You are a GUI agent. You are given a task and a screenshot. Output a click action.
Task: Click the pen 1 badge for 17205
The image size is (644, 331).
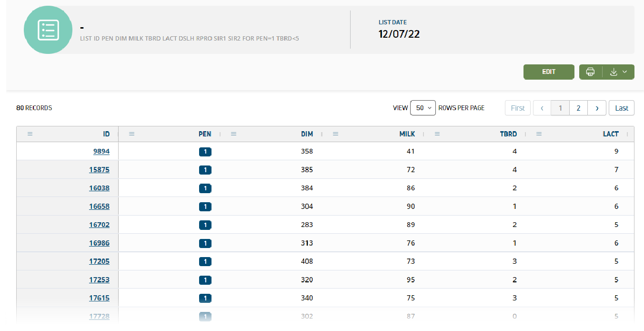pyautogui.click(x=205, y=261)
